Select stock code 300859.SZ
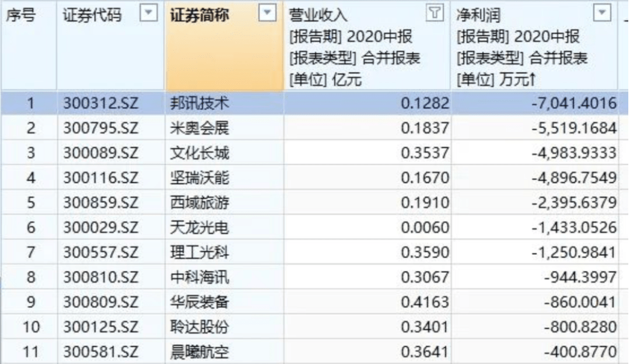Screen dimensions: 630x364 point(100,203)
